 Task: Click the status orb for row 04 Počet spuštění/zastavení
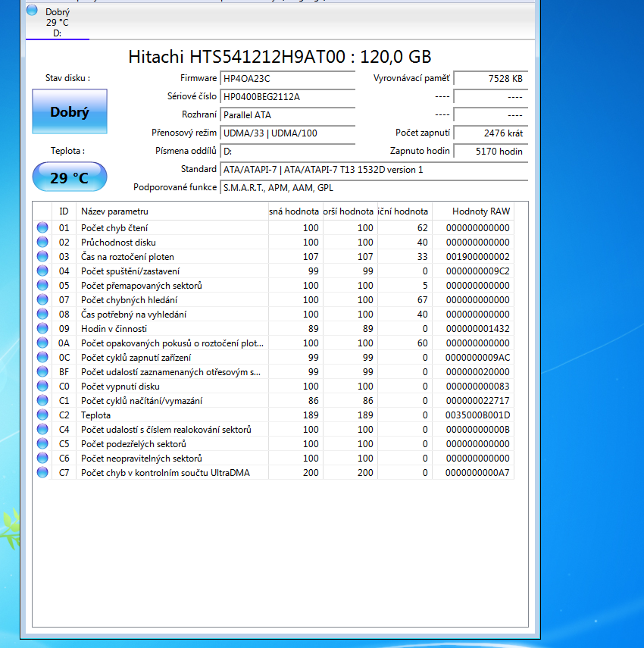pos(42,271)
